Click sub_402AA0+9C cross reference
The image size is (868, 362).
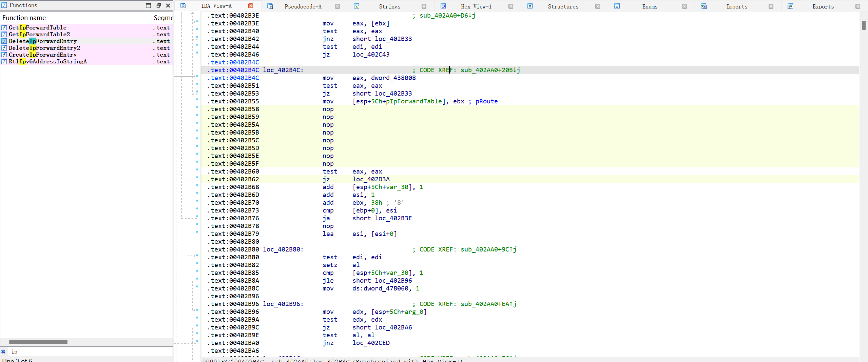[488, 249]
